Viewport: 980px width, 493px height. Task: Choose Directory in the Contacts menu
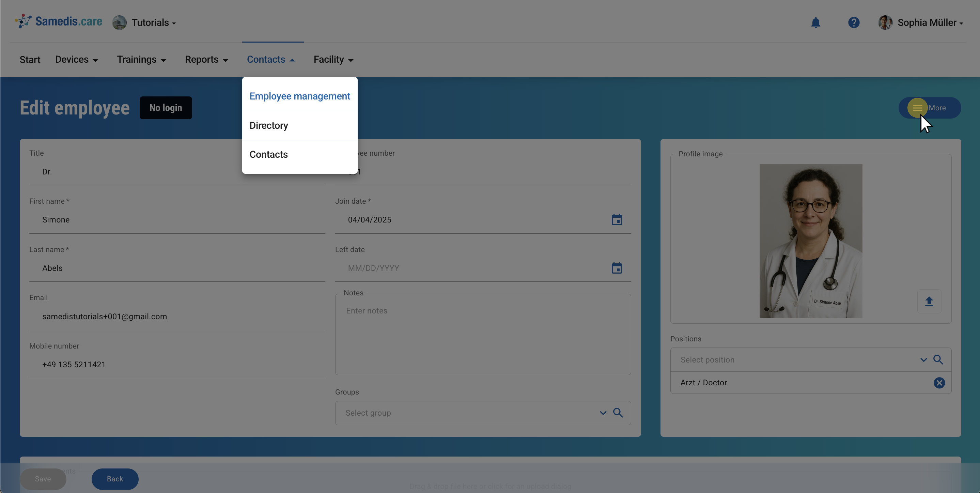(x=268, y=125)
